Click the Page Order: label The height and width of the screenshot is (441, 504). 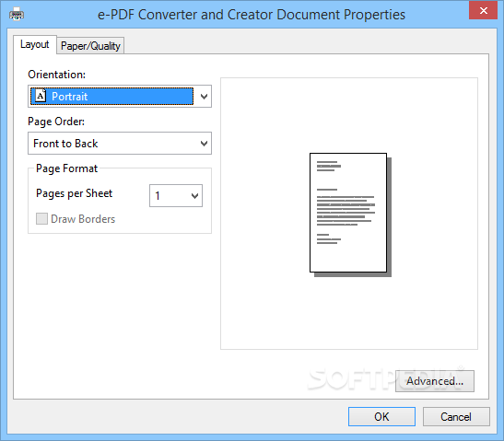[56, 122]
